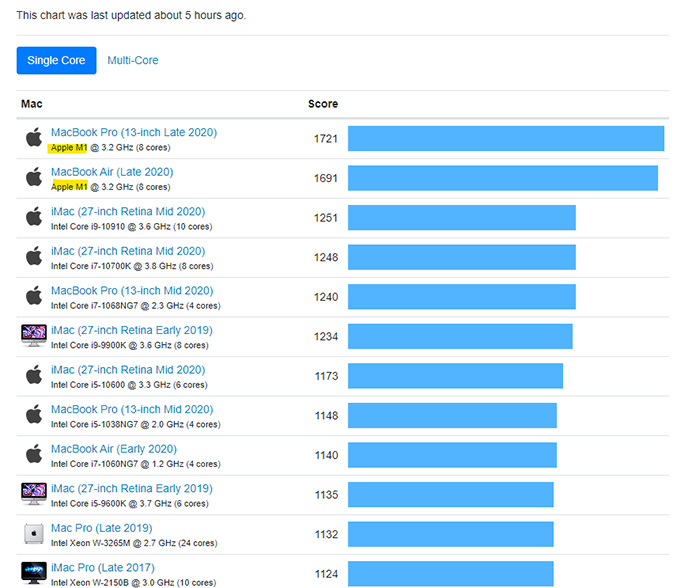The image size is (700, 588).
Task: Open MacBook Air (Late 2020) link
Action: click(x=112, y=172)
